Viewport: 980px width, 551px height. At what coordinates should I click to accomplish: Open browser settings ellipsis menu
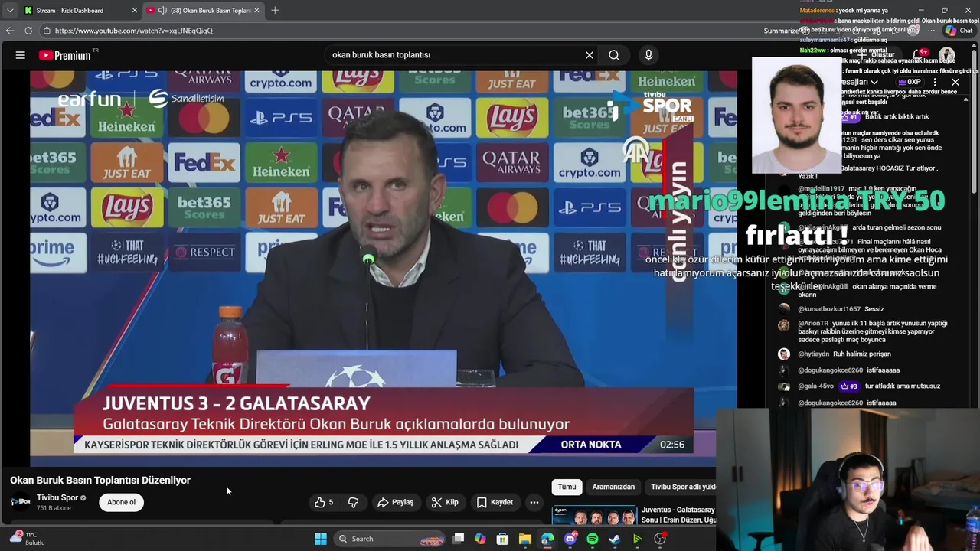click(x=929, y=31)
